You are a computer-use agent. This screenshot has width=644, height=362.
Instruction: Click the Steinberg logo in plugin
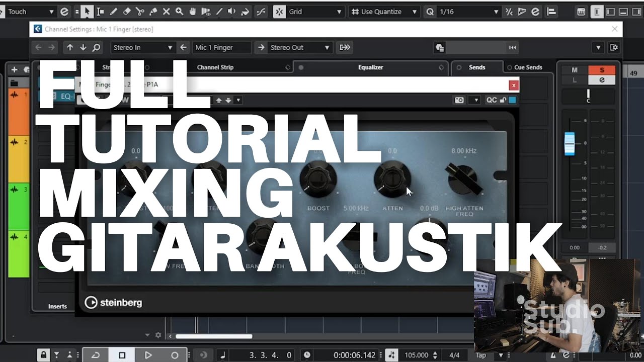pyautogui.click(x=113, y=303)
